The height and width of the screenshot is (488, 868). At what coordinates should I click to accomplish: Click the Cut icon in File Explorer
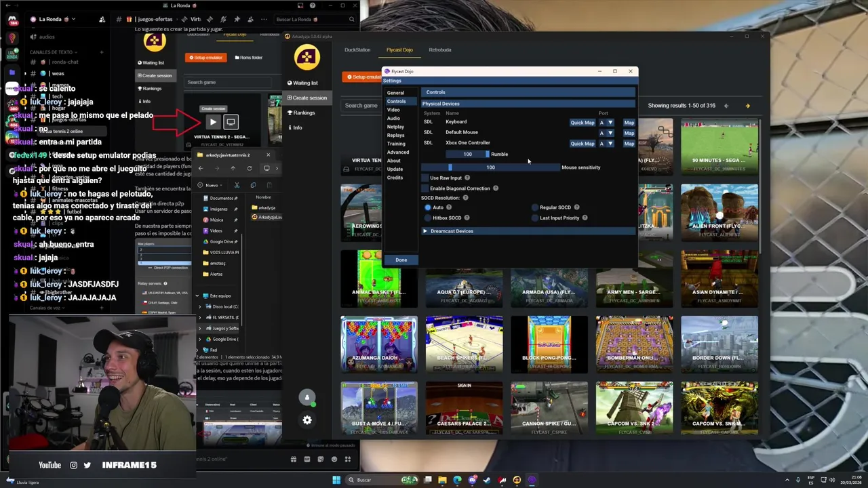point(237,185)
